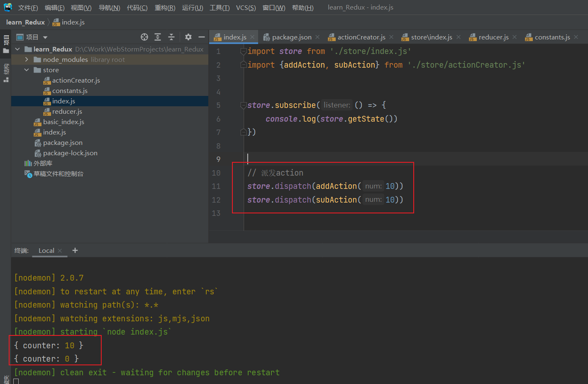This screenshot has height=384, width=588.
Task: Select the highlighted store index.js tree item
Action: tap(110, 101)
